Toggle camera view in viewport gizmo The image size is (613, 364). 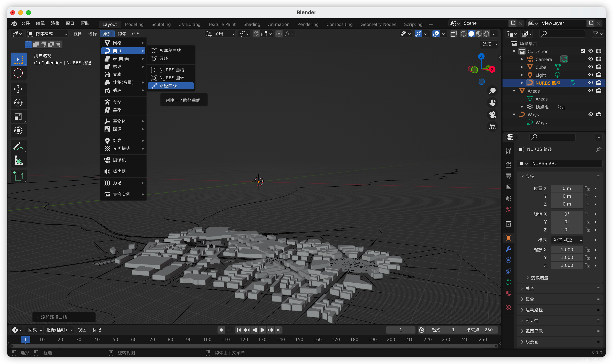[492, 115]
